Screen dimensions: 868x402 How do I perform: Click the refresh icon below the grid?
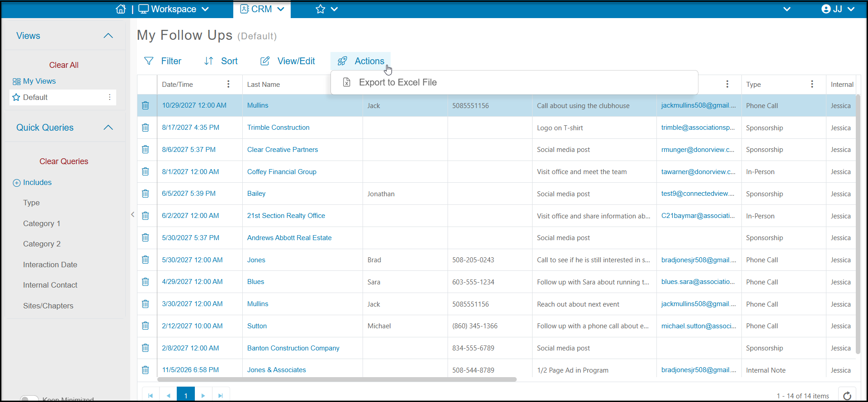coord(847,395)
